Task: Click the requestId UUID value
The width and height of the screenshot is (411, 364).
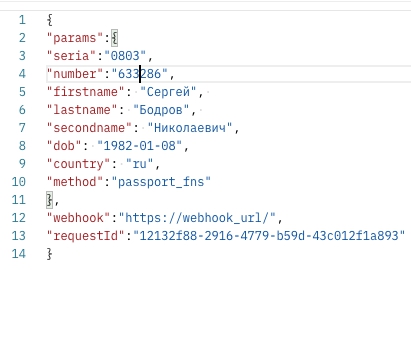Action: point(269,236)
